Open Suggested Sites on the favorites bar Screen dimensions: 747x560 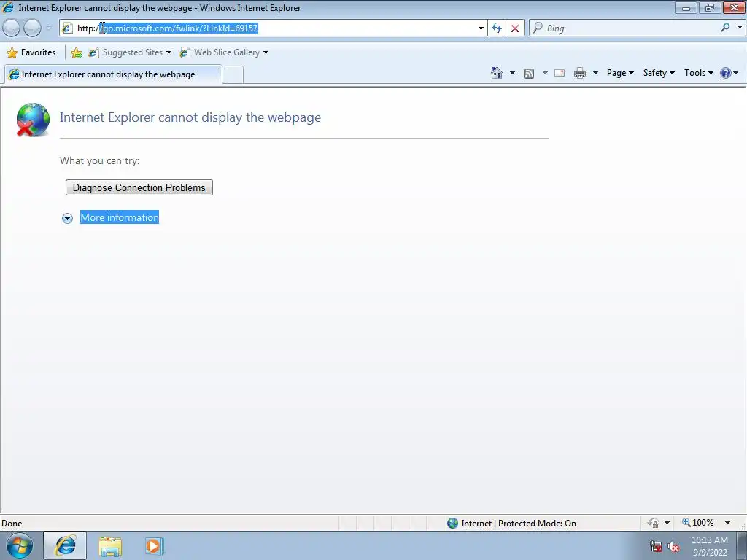pyautogui.click(x=130, y=52)
